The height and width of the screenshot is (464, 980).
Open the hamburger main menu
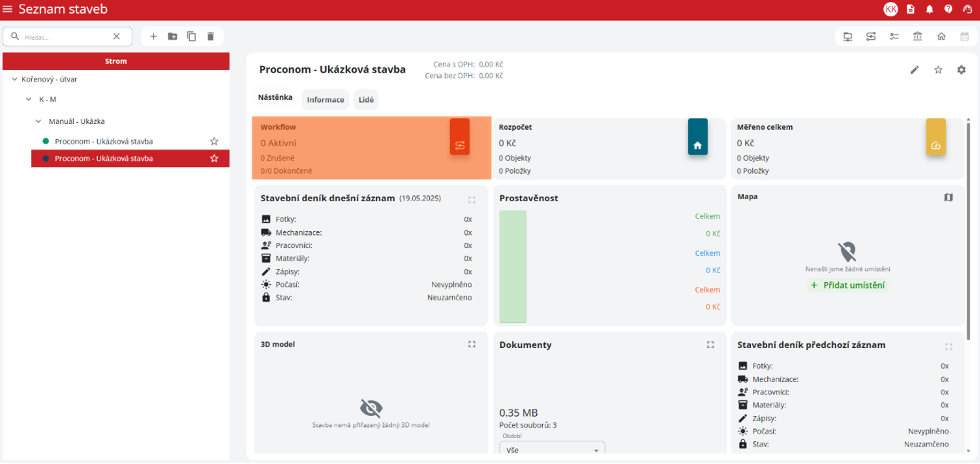pyautogui.click(x=8, y=9)
